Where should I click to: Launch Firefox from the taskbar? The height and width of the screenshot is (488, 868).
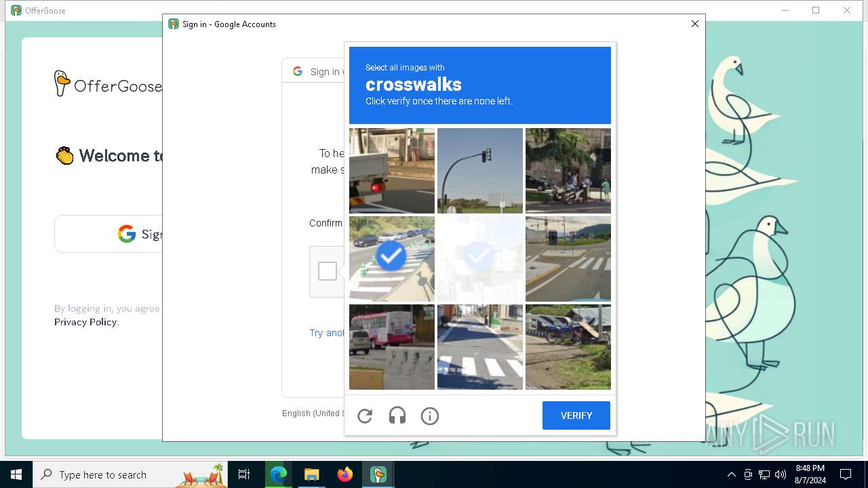pyautogui.click(x=345, y=474)
